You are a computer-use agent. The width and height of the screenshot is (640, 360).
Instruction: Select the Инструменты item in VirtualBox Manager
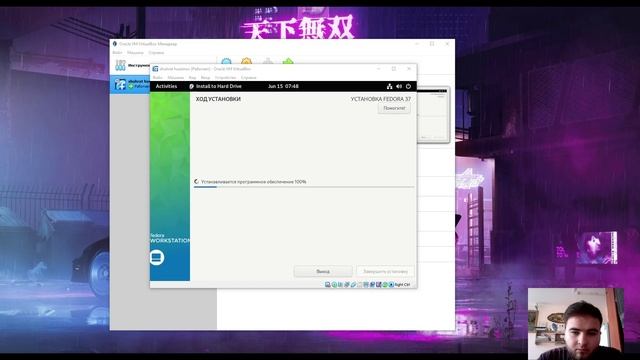[131, 65]
